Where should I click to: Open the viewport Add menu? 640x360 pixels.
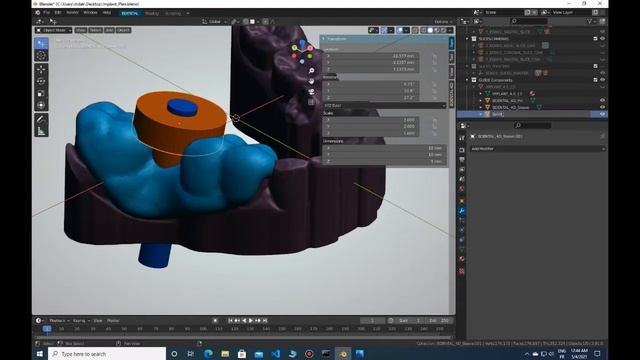tap(109, 30)
